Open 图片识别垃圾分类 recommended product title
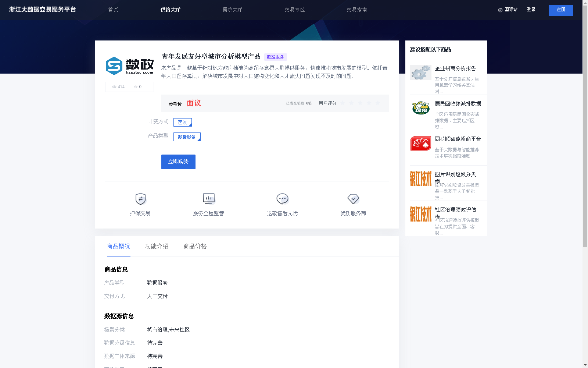Image resolution: width=588 pixels, height=368 pixels. click(455, 174)
